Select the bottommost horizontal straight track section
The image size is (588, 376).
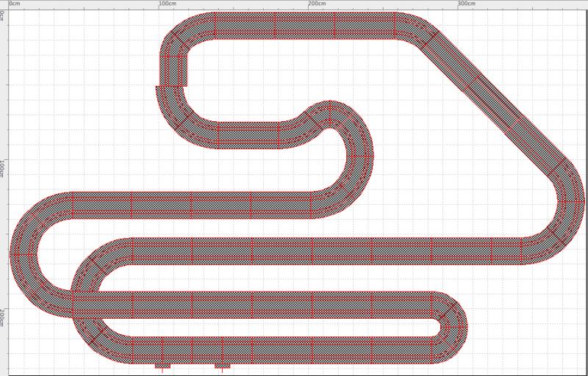279,350
